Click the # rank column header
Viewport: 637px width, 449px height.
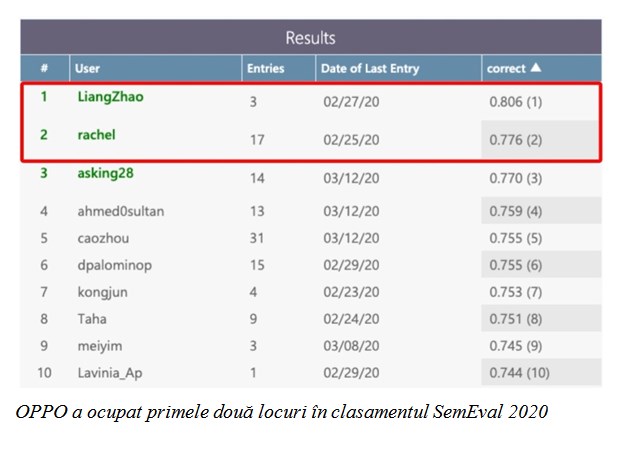point(44,69)
